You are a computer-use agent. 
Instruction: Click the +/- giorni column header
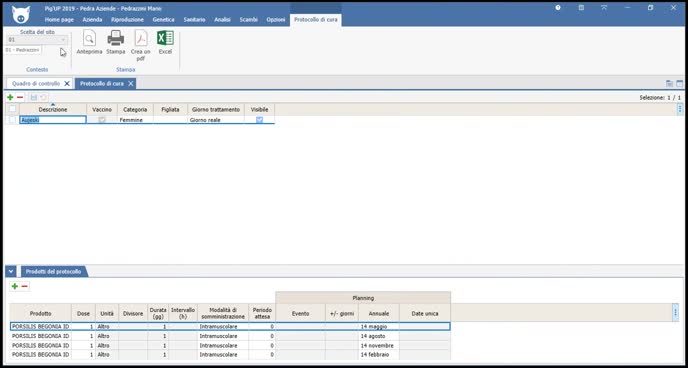(342, 314)
